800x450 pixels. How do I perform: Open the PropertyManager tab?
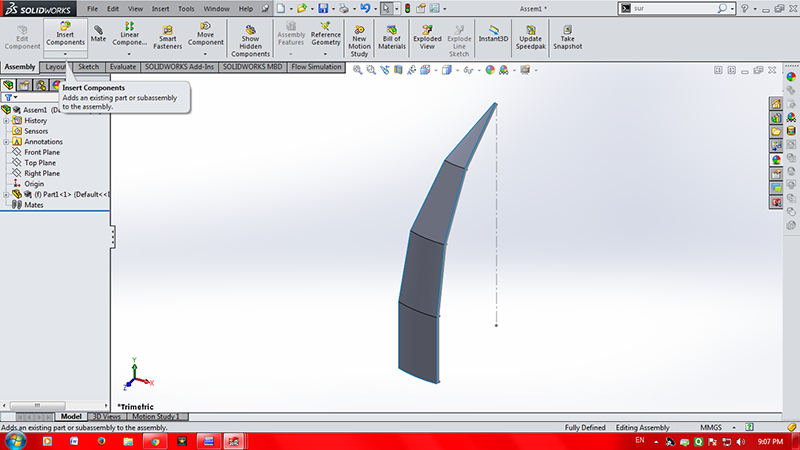click(x=24, y=85)
